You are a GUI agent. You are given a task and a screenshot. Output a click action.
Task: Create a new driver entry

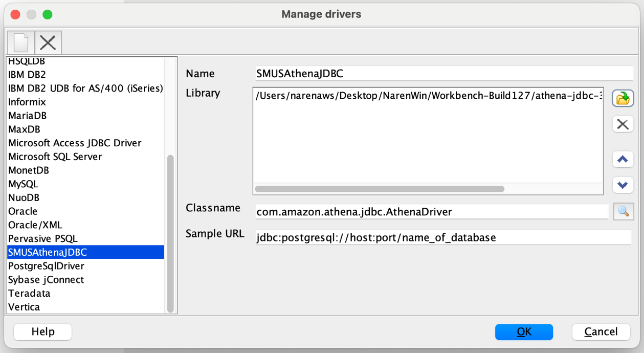point(20,42)
